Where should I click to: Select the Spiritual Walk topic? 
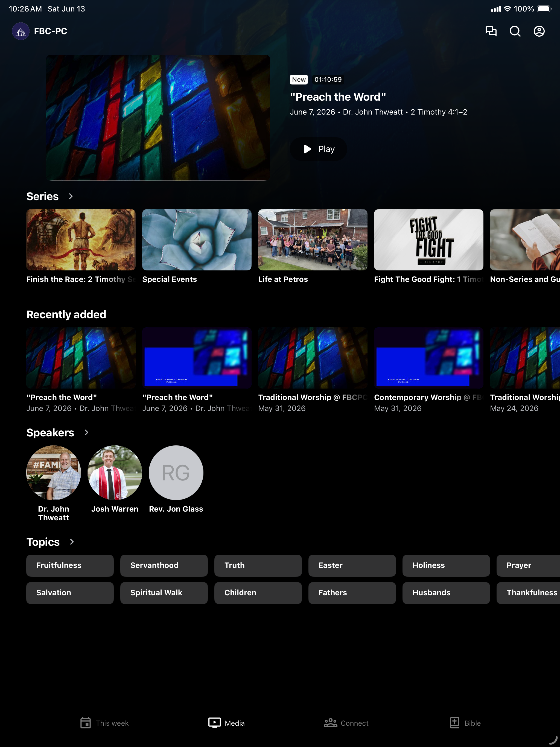click(x=164, y=593)
